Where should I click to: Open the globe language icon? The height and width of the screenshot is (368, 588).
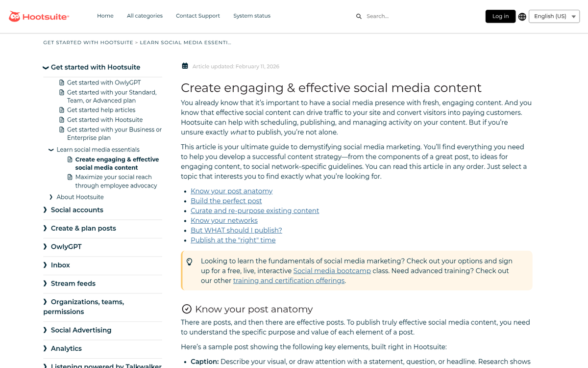(x=522, y=16)
